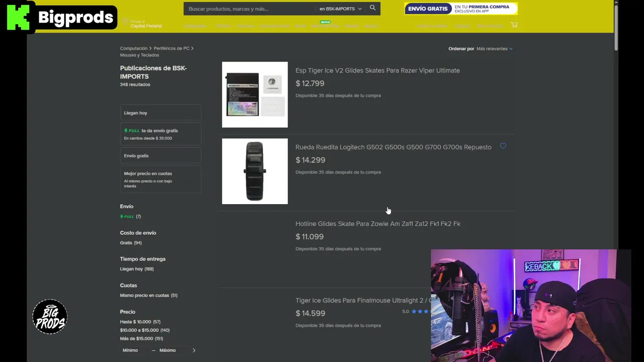This screenshot has width=644, height=362.
Task: Favorite the Rueda Ruedita Logitech listing heart
Action: [x=503, y=146]
